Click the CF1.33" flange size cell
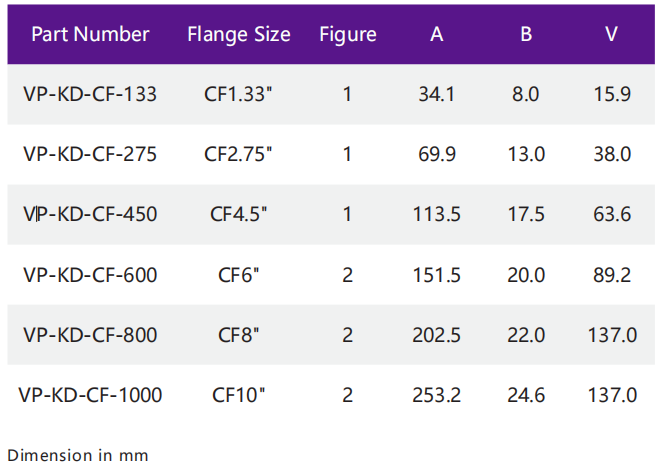Image resolution: width=662 pixels, height=471 pixels. [x=239, y=95]
